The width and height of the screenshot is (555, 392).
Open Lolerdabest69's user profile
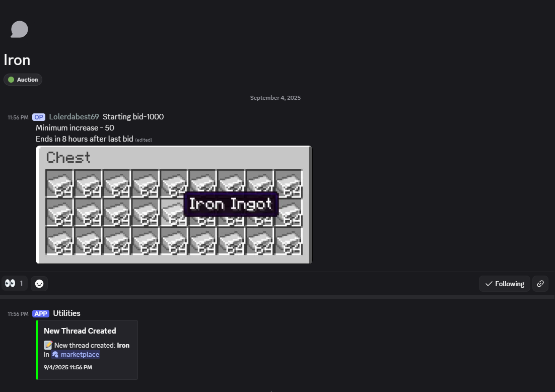(x=74, y=117)
